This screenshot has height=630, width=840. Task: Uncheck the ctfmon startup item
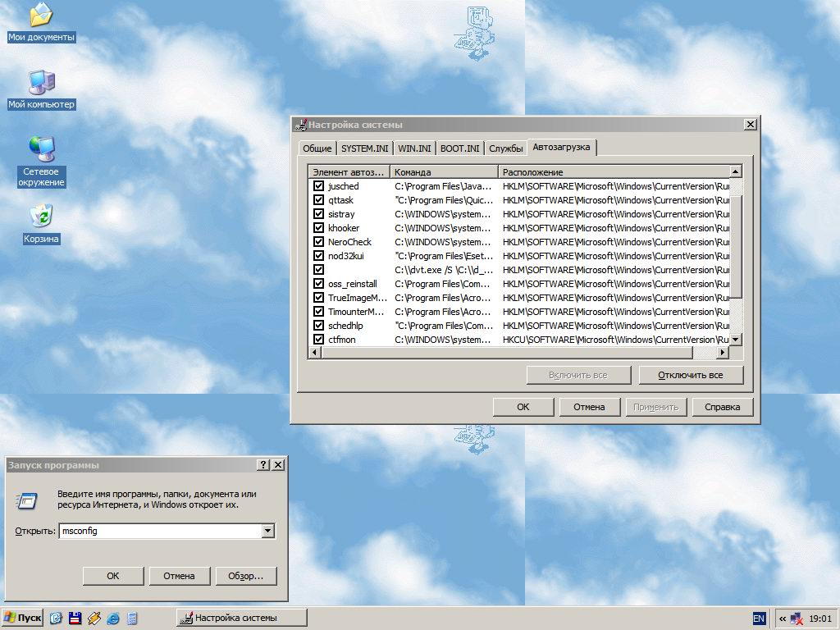(319, 339)
